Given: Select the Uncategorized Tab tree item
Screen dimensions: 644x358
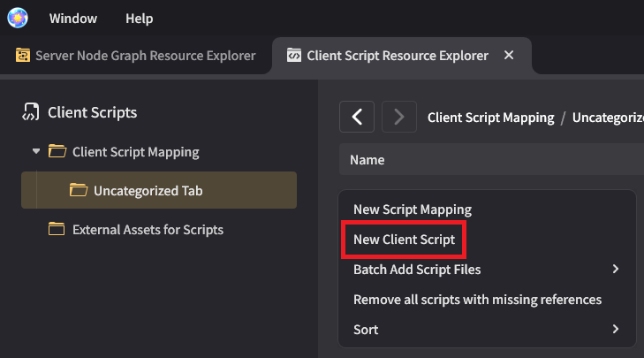Looking at the screenshot, I should click(x=159, y=190).
